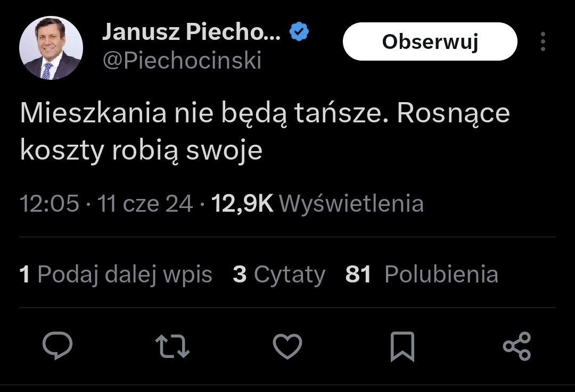Tap the repost arrows icon
Screen dimensions: 575x392
[x=172, y=346]
